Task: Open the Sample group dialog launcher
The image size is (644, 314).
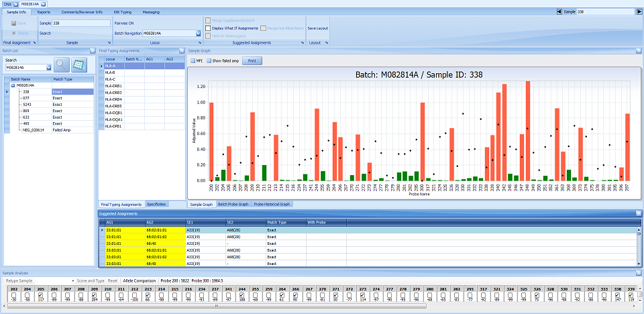Action: point(109,43)
